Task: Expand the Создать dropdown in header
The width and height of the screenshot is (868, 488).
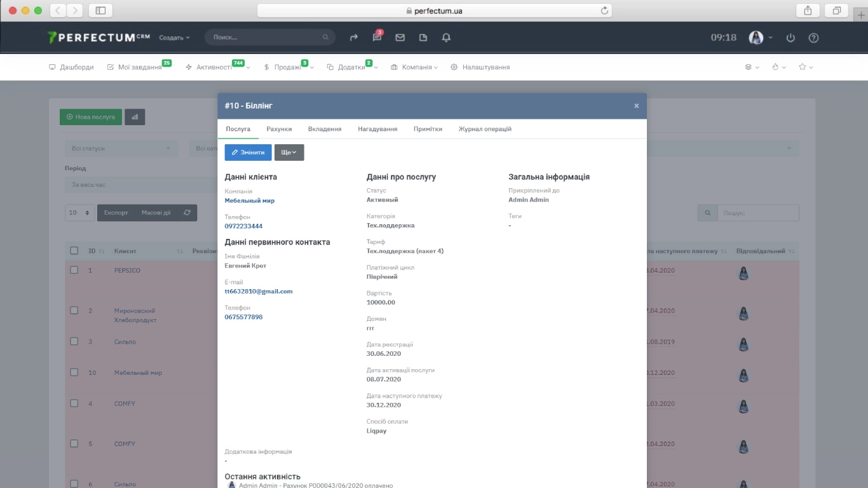Action: 174,37
